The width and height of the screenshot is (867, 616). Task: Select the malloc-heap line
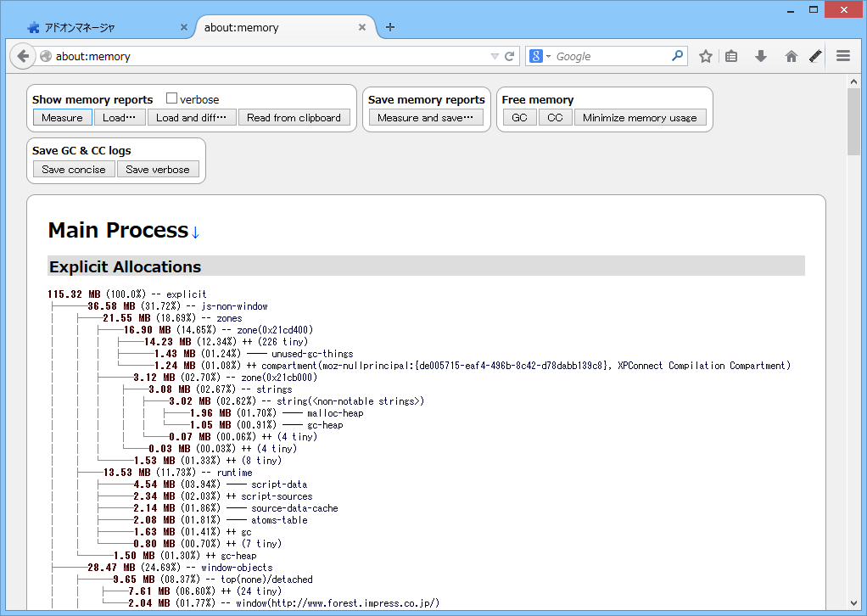277,413
